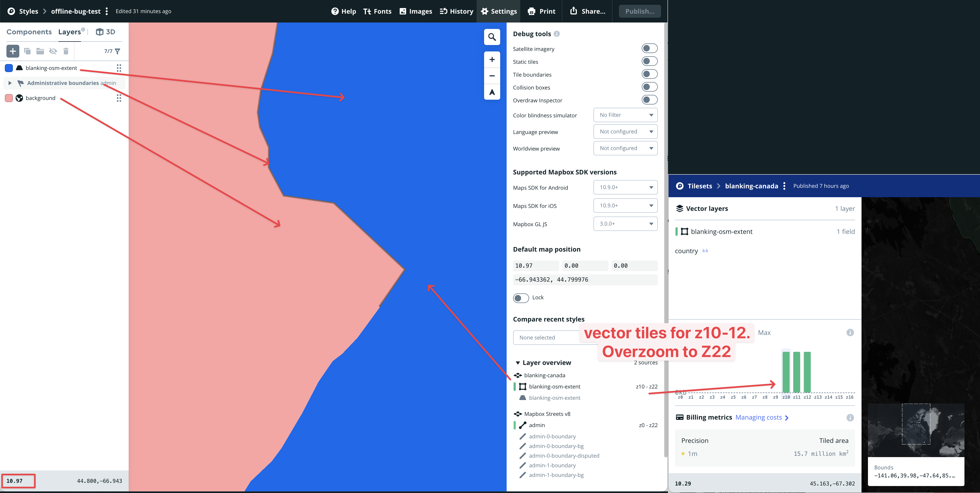Zoom in using the map plus control

click(492, 59)
